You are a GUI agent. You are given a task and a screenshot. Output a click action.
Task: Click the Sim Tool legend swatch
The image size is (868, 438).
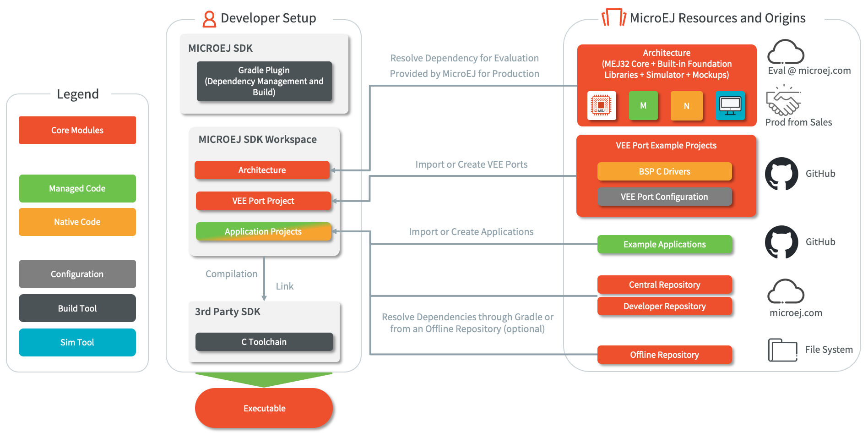(x=77, y=342)
